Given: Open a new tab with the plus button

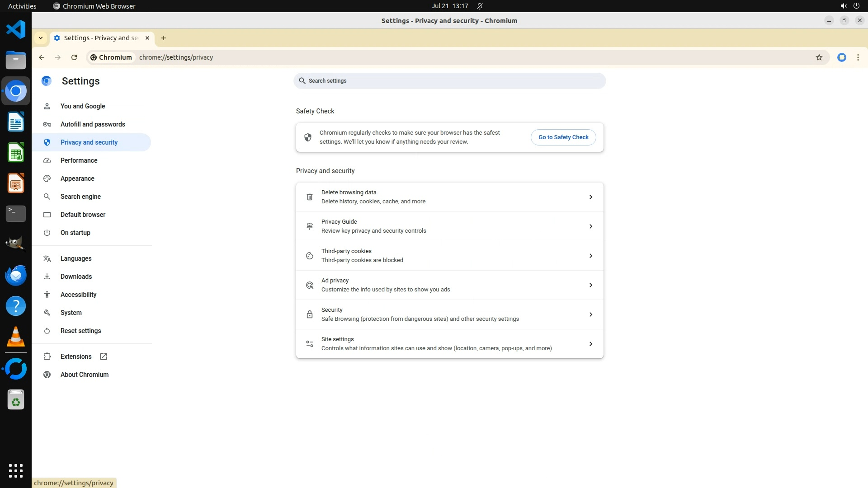Looking at the screenshot, I should click(x=164, y=38).
